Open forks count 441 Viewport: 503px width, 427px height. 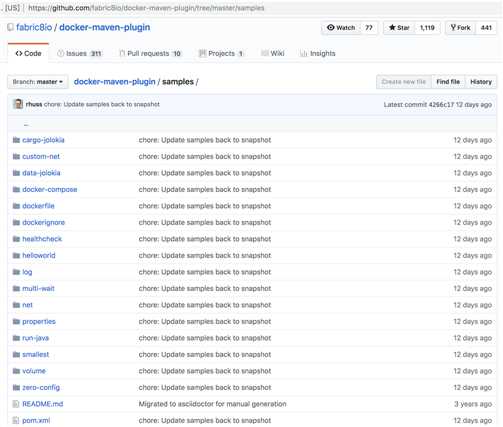tap(486, 28)
